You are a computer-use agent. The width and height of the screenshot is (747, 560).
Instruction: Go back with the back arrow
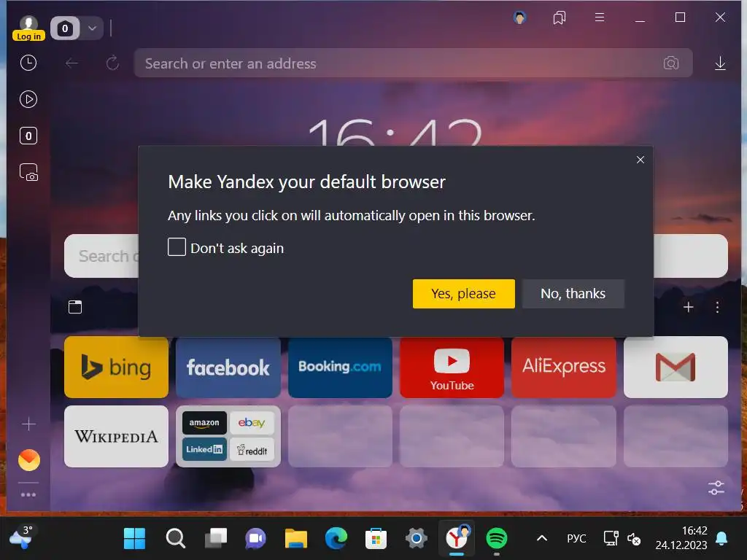coord(72,63)
